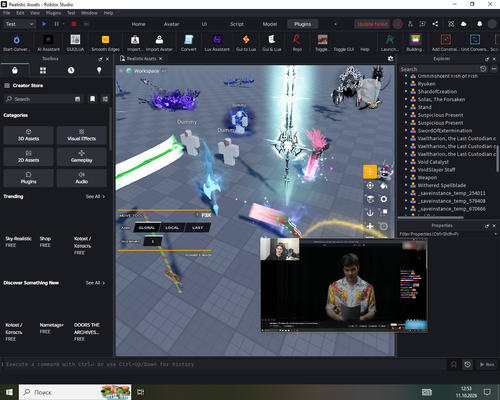The image size is (500, 400).
Task: Open the share icon in top bar
Action: pyautogui.click(x=435, y=24)
